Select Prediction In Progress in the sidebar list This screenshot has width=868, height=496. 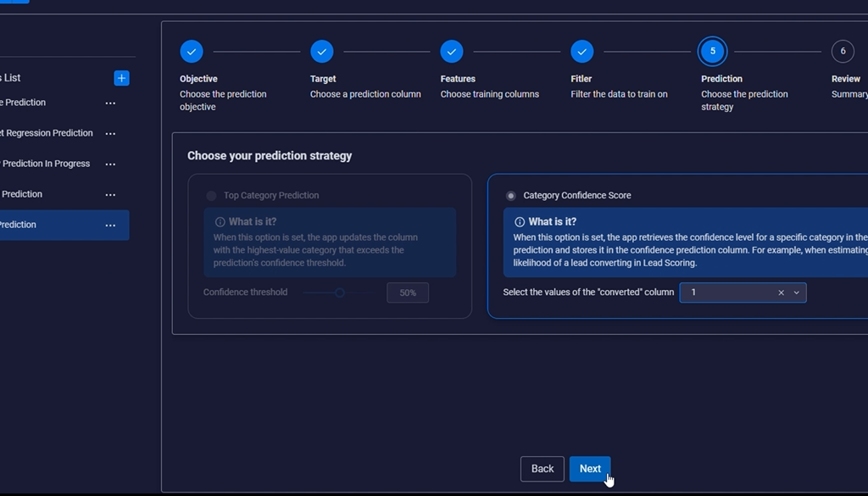[x=47, y=164]
